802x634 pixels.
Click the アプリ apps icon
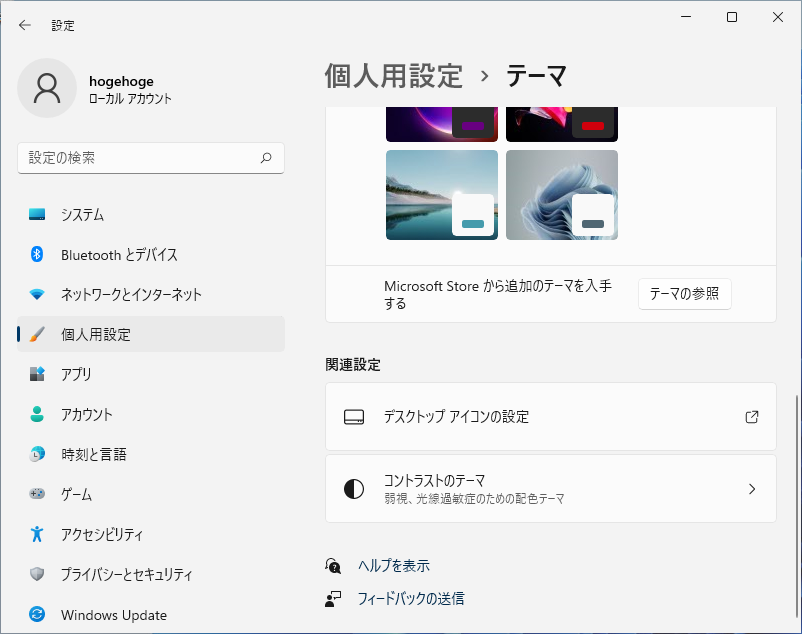(x=37, y=374)
